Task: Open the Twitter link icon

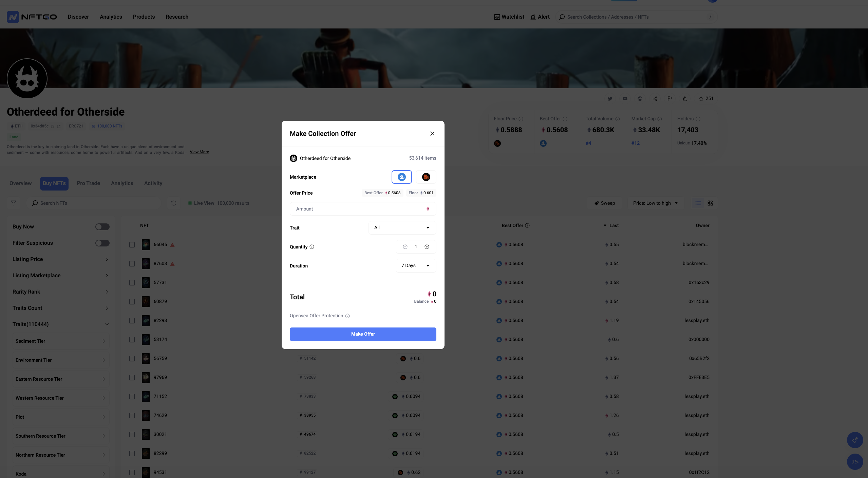Action: tap(610, 99)
